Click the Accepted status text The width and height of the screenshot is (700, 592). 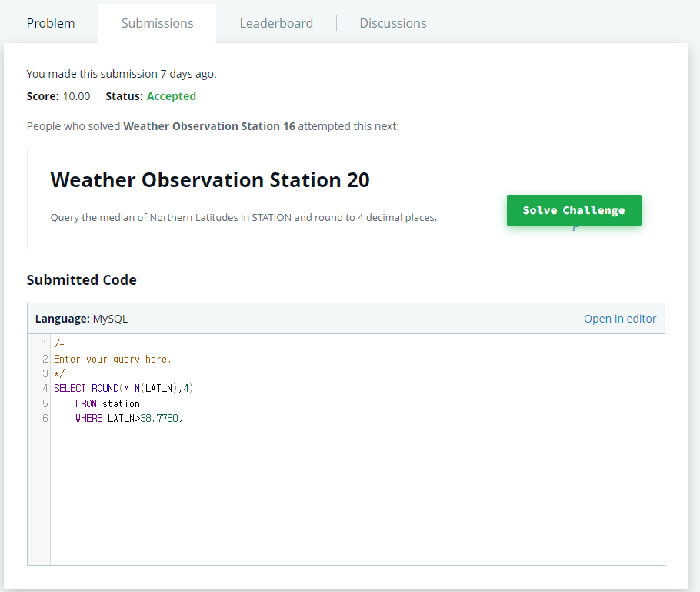click(x=172, y=96)
